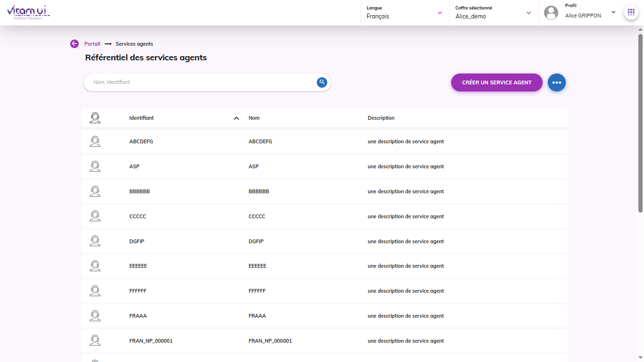The height and width of the screenshot is (362, 644).
Task: Click the purple back arrow icon
Action: tap(74, 44)
